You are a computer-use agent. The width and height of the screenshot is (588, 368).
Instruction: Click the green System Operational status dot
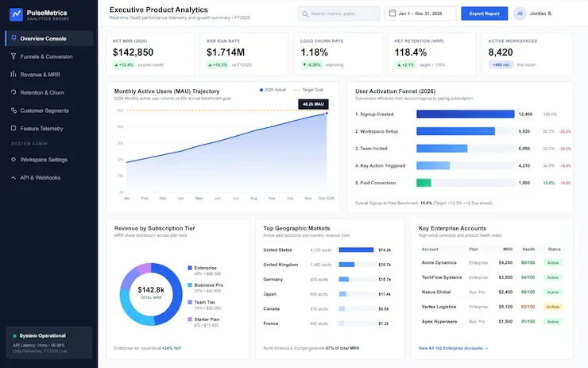14,335
